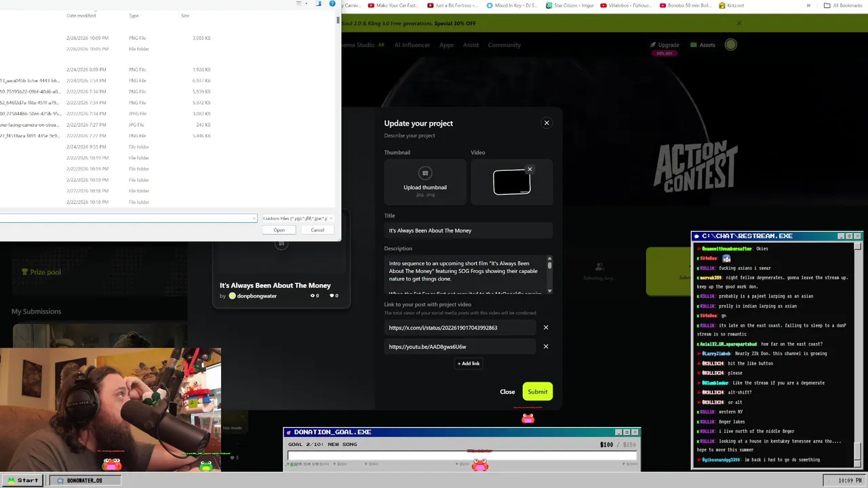Edit the youtu.be link field

tap(460, 346)
